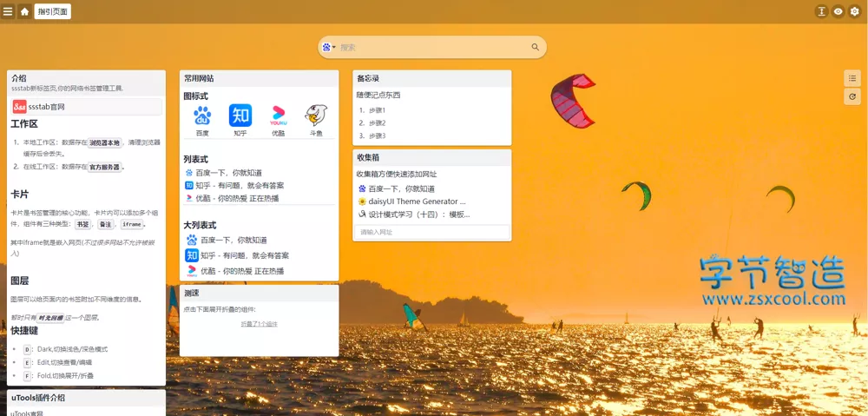Screen dimensions: 868x416
Task: Click the 步骤2 memo item
Action: 377,123
